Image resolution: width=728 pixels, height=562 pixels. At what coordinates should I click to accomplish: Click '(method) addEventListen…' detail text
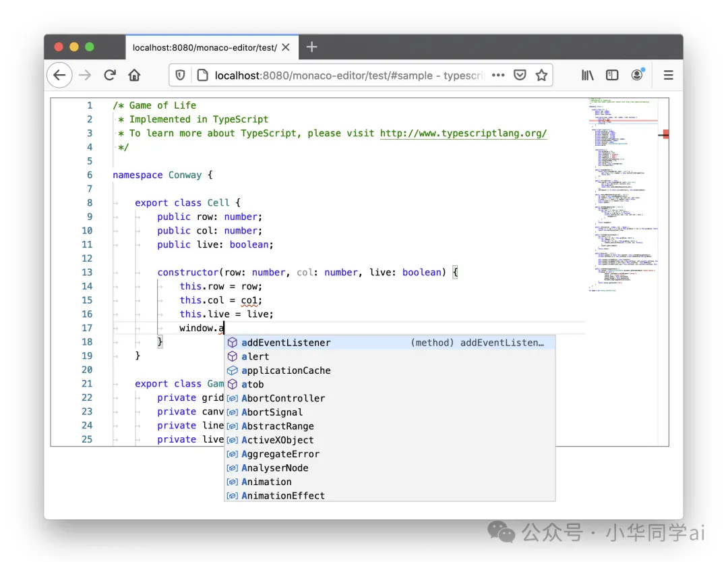click(477, 343)
